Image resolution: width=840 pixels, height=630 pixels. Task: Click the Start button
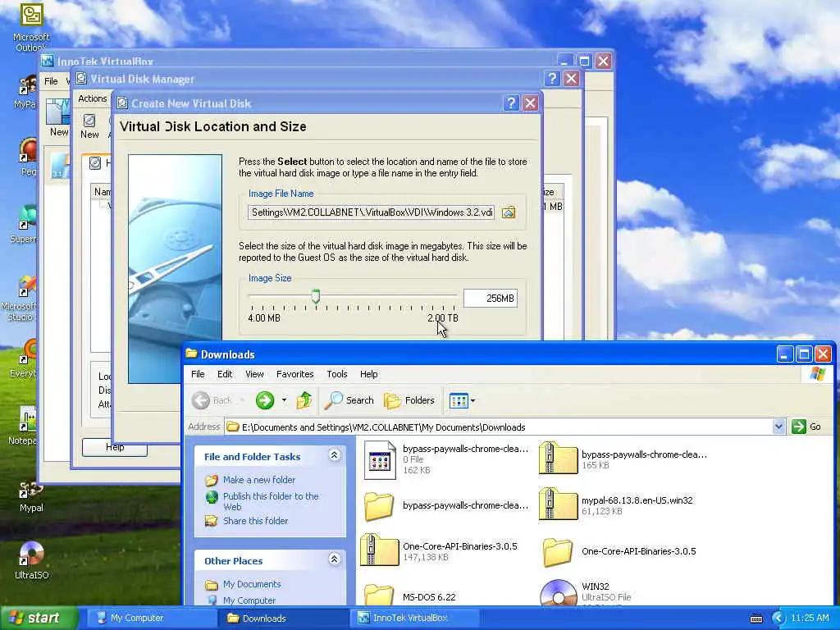coord(39,618)
